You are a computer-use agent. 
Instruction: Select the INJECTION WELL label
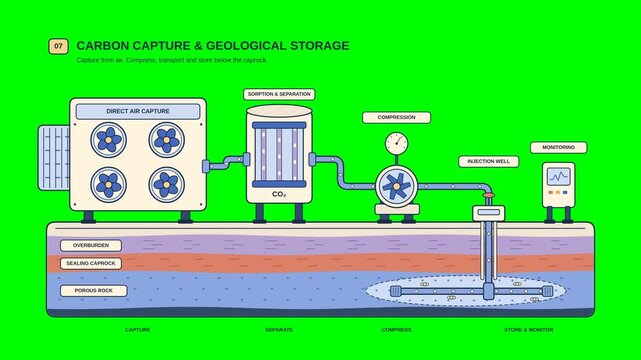[489, 161]
